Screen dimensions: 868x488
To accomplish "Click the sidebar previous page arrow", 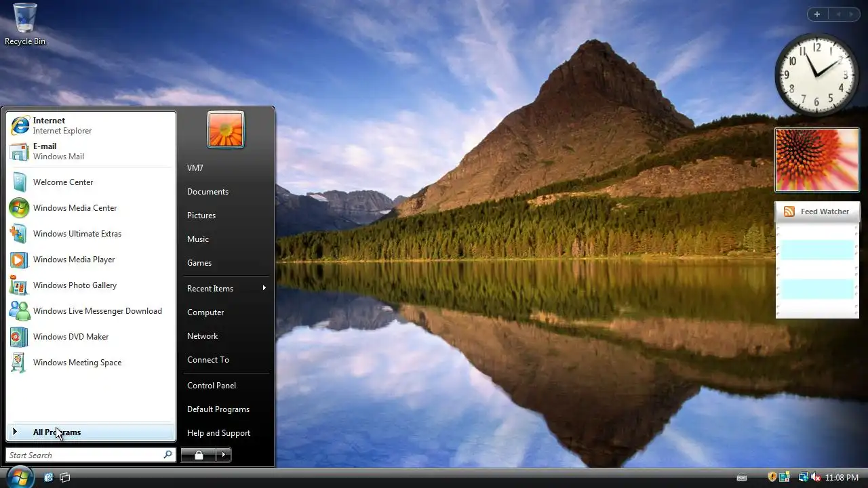I will click(x=838, y=14).
